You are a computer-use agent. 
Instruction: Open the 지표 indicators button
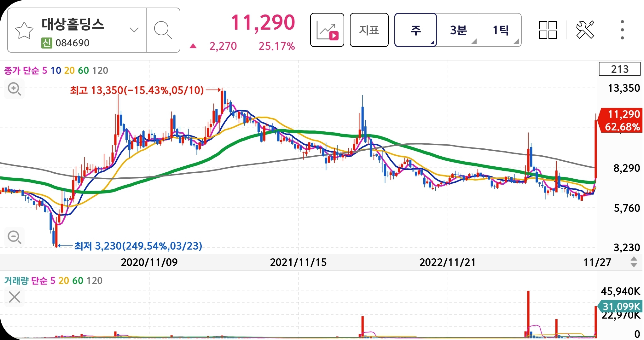click(369, 30)
